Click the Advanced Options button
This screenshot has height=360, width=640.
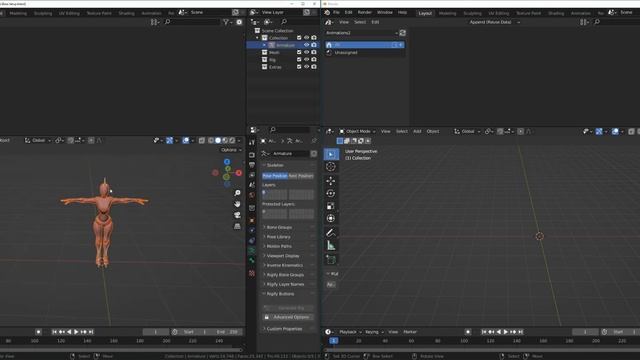tap(288, 317)
